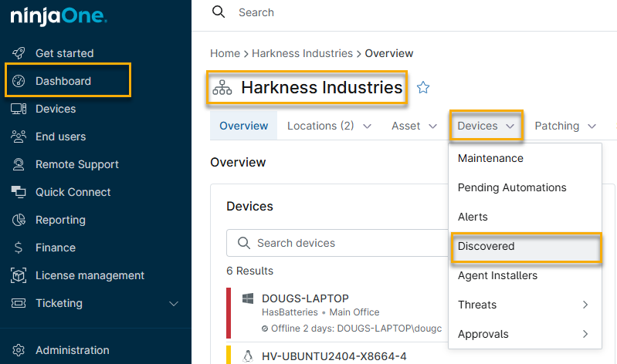Select the Quick Connect sidebar icon
Image resolution: width=617 pixels, height=364 pixels.
pyautogui.click(x=19, y=192)
